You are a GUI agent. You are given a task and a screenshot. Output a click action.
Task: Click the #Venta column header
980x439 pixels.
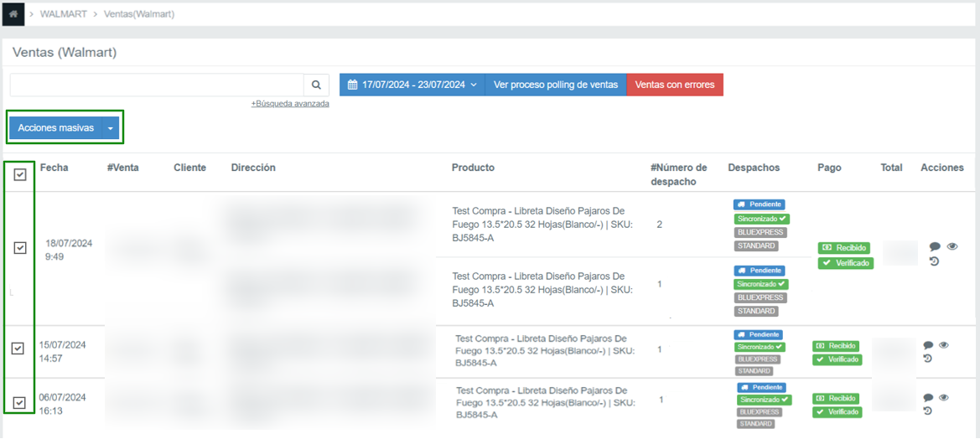click(123, 168)
